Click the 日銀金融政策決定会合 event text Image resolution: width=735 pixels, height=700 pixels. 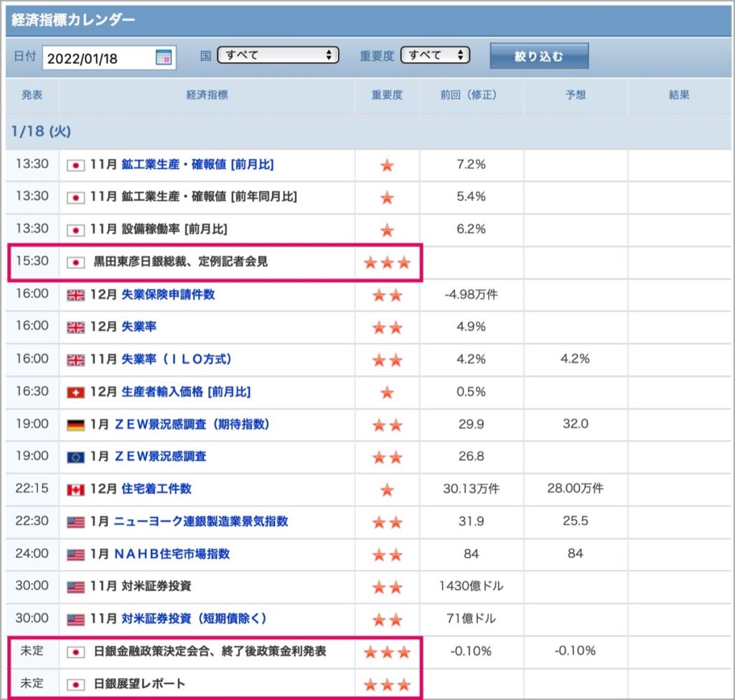point(210,651)
